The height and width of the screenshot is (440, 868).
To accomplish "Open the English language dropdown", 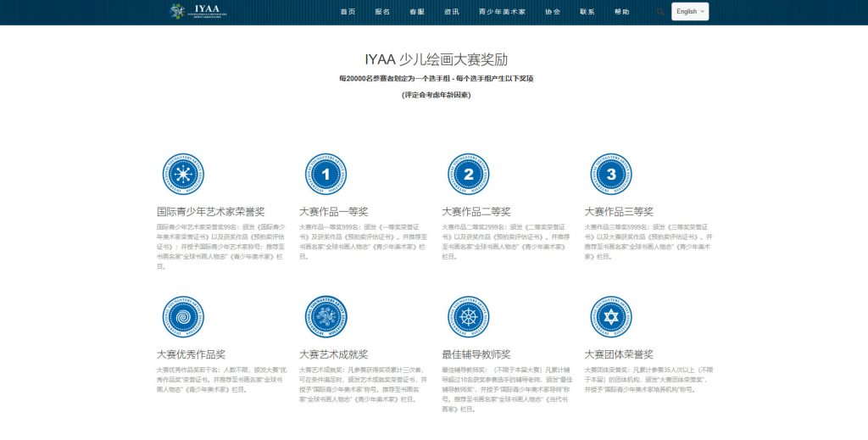I will 690,12.
